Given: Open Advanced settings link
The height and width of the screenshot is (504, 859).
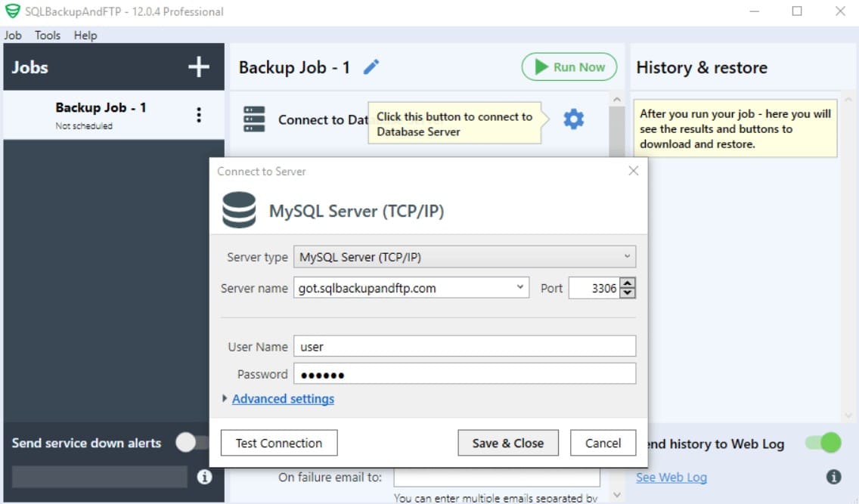Looking at the screenshot, I should coord(284,399).
